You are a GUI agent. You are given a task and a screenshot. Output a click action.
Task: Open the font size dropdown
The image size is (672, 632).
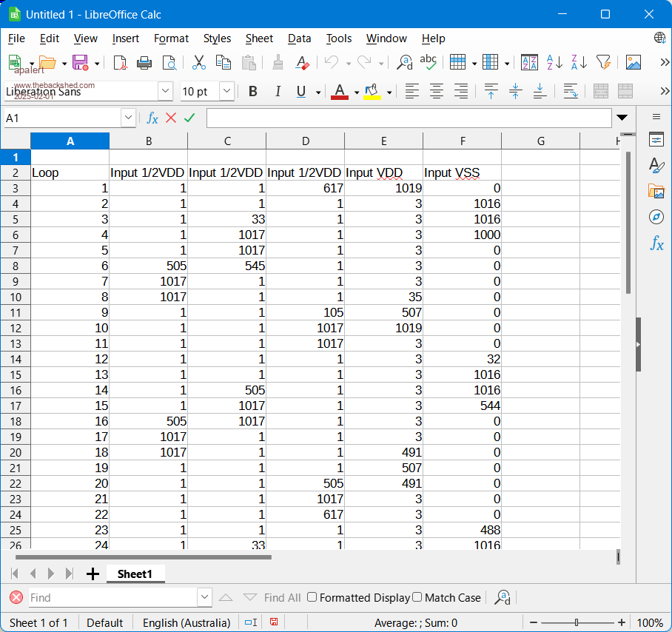[x=226, y=92]
